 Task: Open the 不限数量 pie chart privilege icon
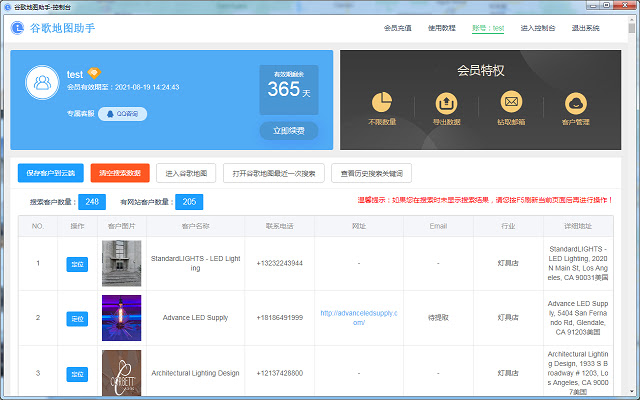(382, 102)
